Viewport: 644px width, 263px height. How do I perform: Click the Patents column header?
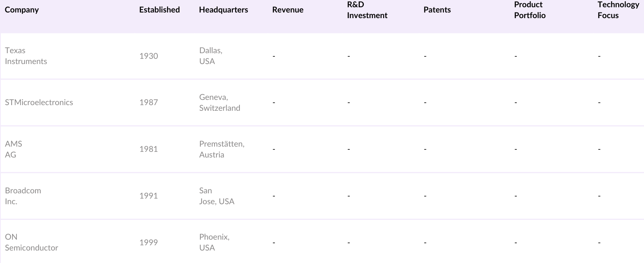click(437, 10)
